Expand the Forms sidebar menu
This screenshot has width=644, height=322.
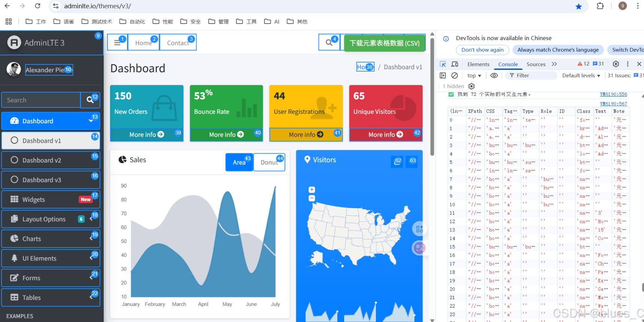(51, 278)
